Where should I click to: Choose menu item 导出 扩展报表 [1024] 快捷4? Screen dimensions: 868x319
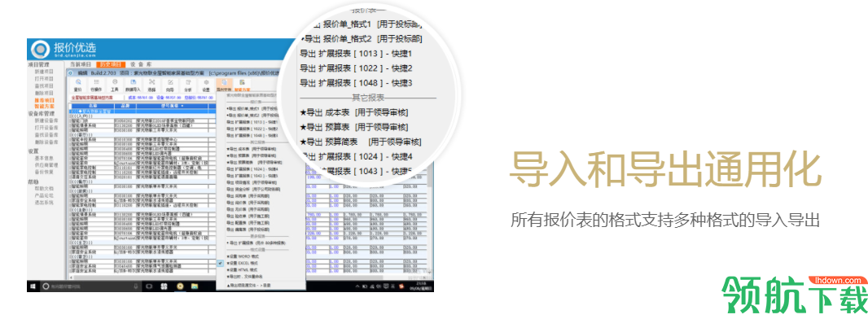[x=252, y=169]
